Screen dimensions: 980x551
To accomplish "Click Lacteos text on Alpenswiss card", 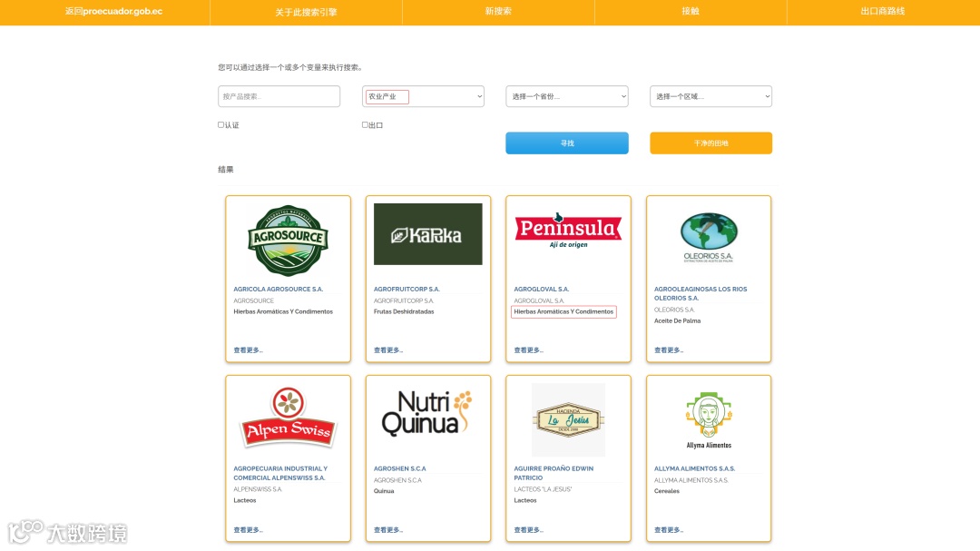I will coord(244,500).
